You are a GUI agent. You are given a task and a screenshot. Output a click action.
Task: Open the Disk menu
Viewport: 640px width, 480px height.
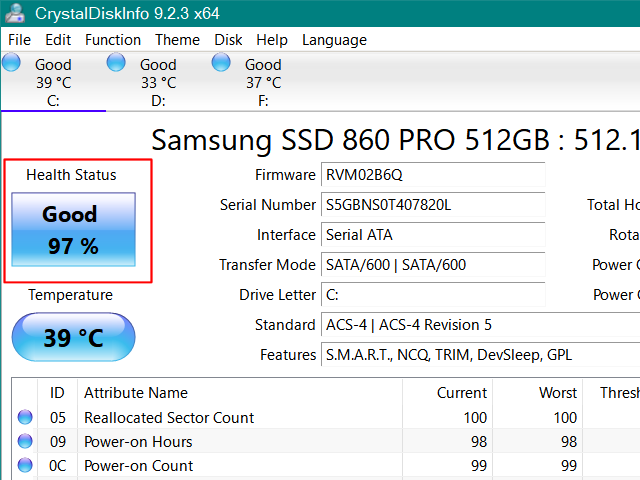point(228,40)
